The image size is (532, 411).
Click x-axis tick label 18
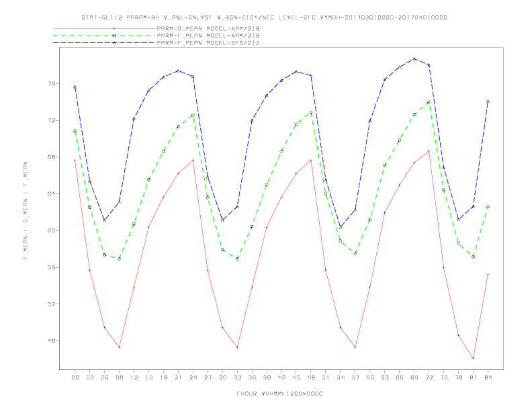tap(163, 377)
